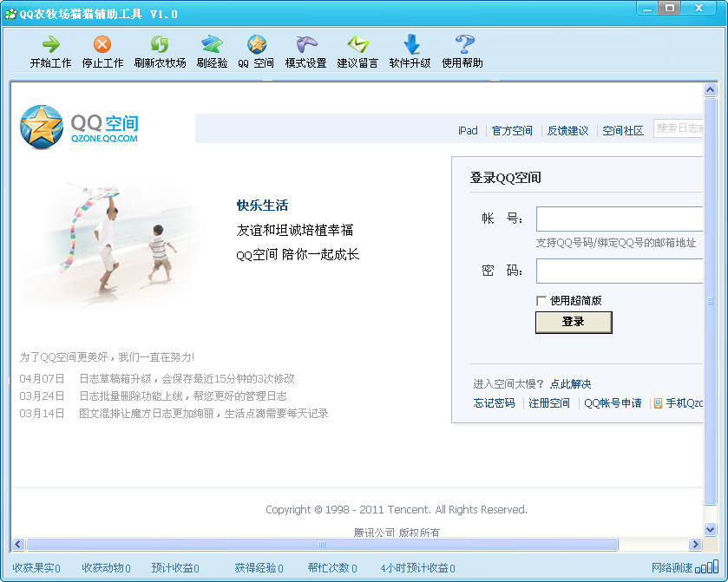Click the horizontal scrollbar right arrow
Image resolution: width=728 pixels, height=582 pixels.
[x=695, y=544]
